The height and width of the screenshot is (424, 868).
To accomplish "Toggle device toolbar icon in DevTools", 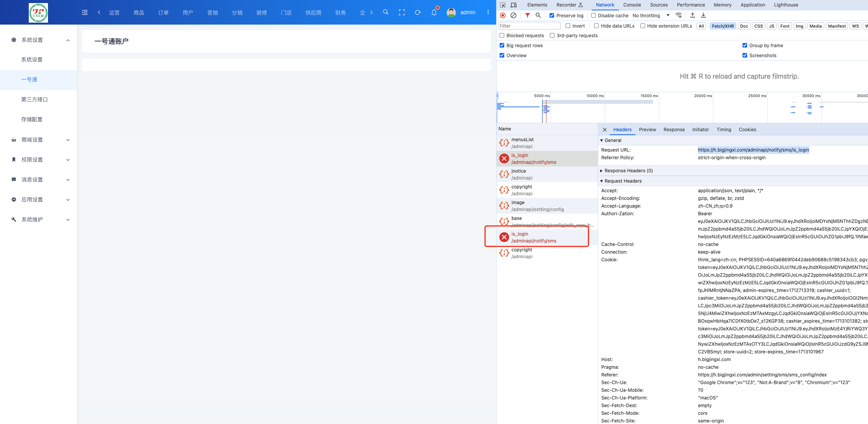I will [513, 5].
